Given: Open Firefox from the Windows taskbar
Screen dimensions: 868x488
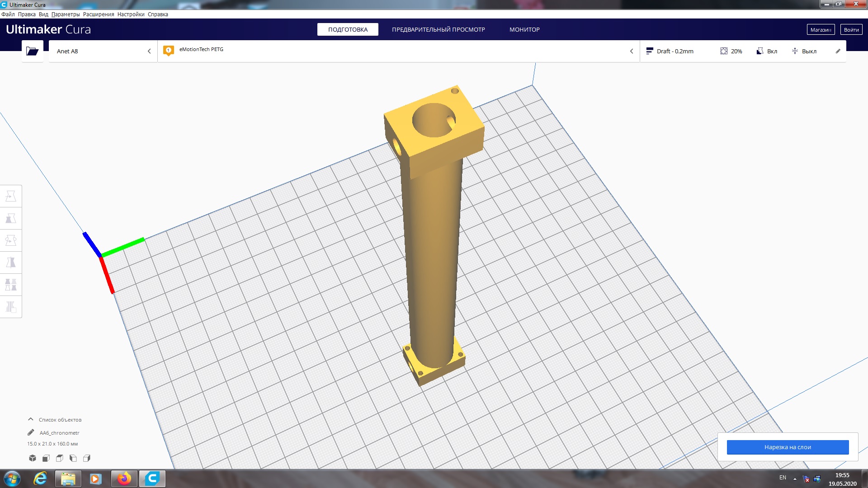Looking at the screenshot, I should tap(124, 479).
